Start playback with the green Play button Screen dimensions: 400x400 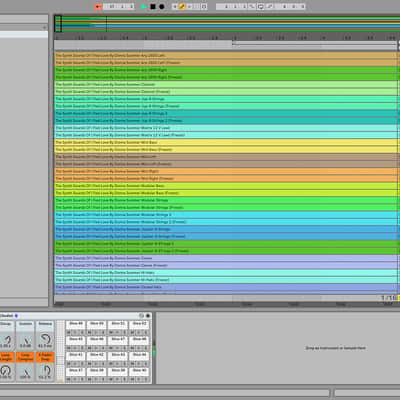(x=144, y=6)
